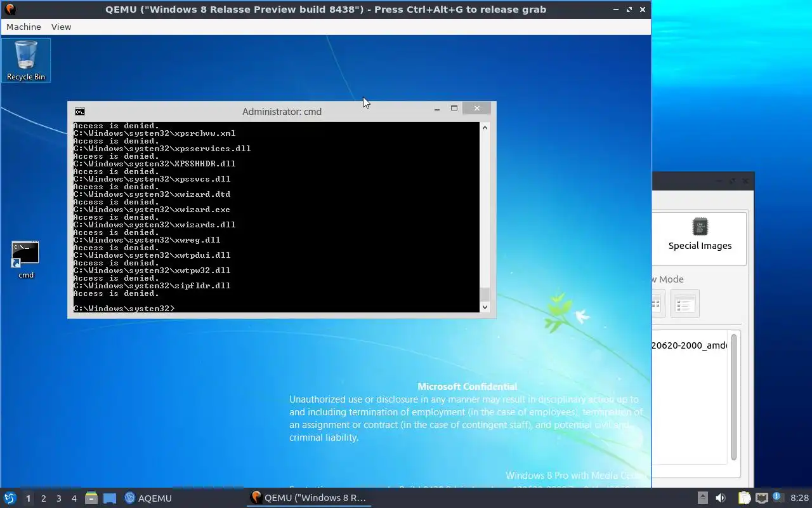Click the xpsservices.dll line in cmd output
Image resolution: width=812 pixels, height=508 pixels.
click(x=162, y=149)
